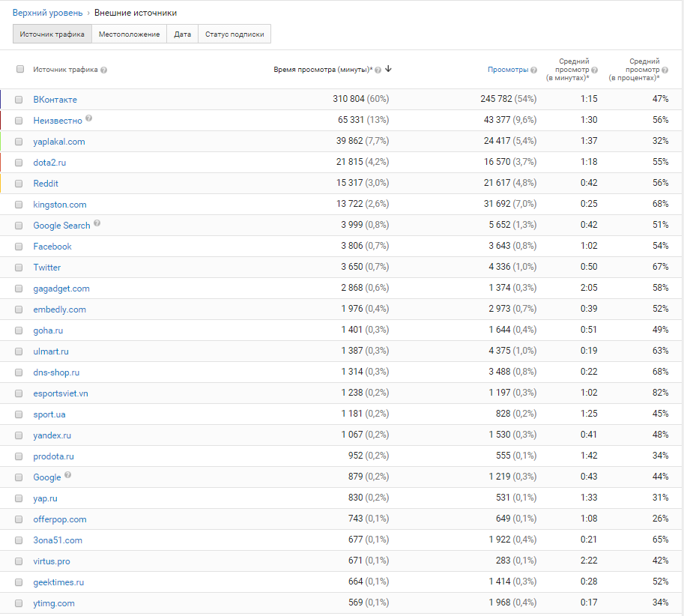The width and height of the screenshot is (684, 616).
Task: Click the gagadget.com source link
Action: point(61,289)
